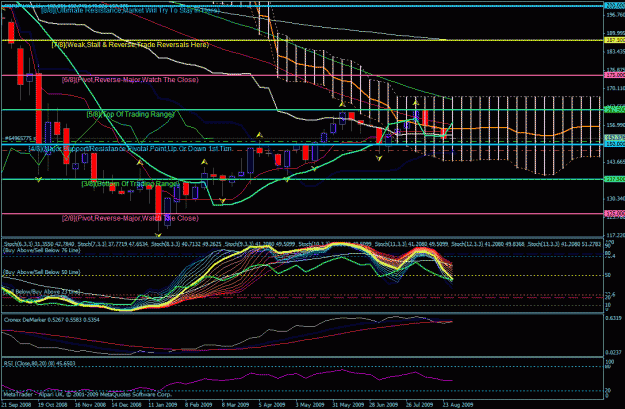Click the 143.665 price scale value
Image resolution: width=625 pixels, height=409 pixels.
[x=615, y=162]
